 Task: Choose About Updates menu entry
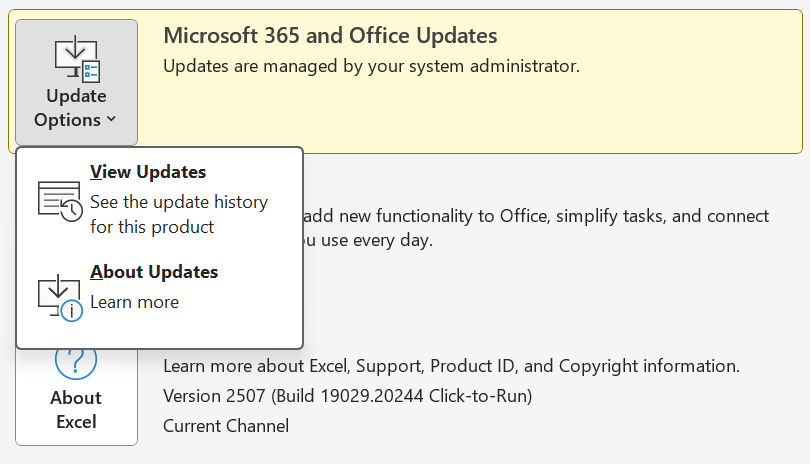160,291
